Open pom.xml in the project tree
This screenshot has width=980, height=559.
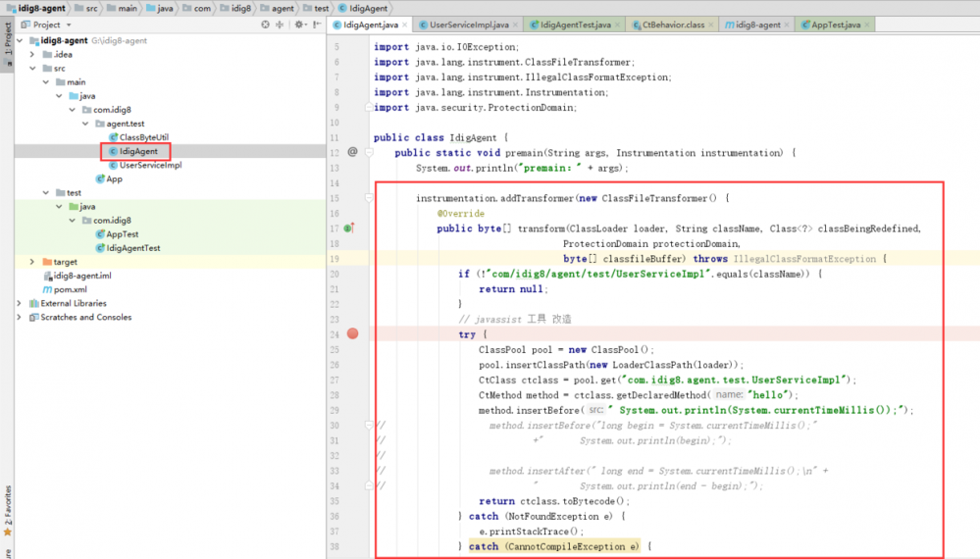click(x=70, y=289)
